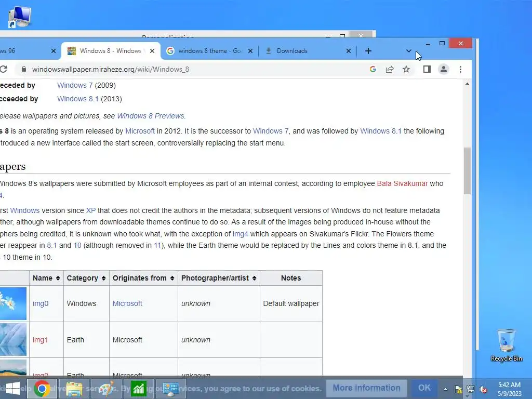The width and height of the screenshot is (532, 399).
Task: Sort table by Originates from column
Action: [x=143, y=278]
